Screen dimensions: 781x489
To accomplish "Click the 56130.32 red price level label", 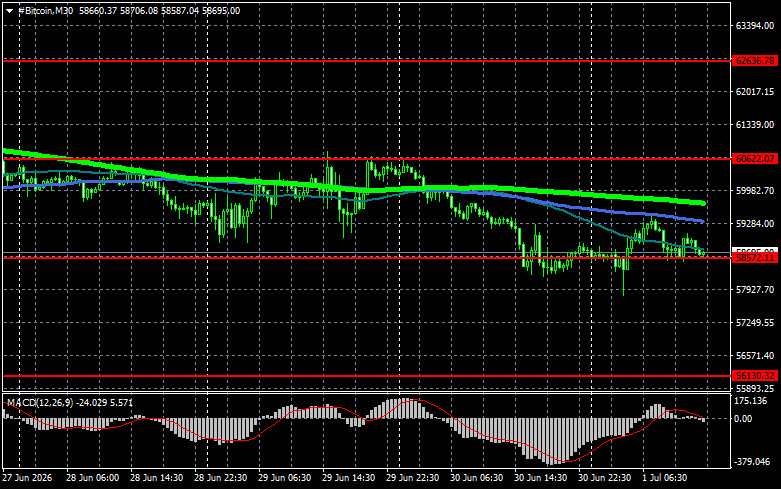I will tap(755, 376).
